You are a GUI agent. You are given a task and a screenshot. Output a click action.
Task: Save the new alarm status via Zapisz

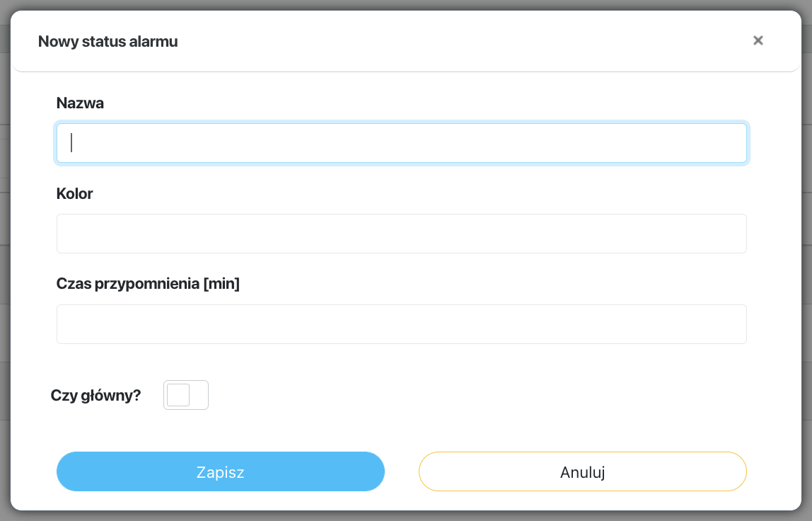coord(220,471)
